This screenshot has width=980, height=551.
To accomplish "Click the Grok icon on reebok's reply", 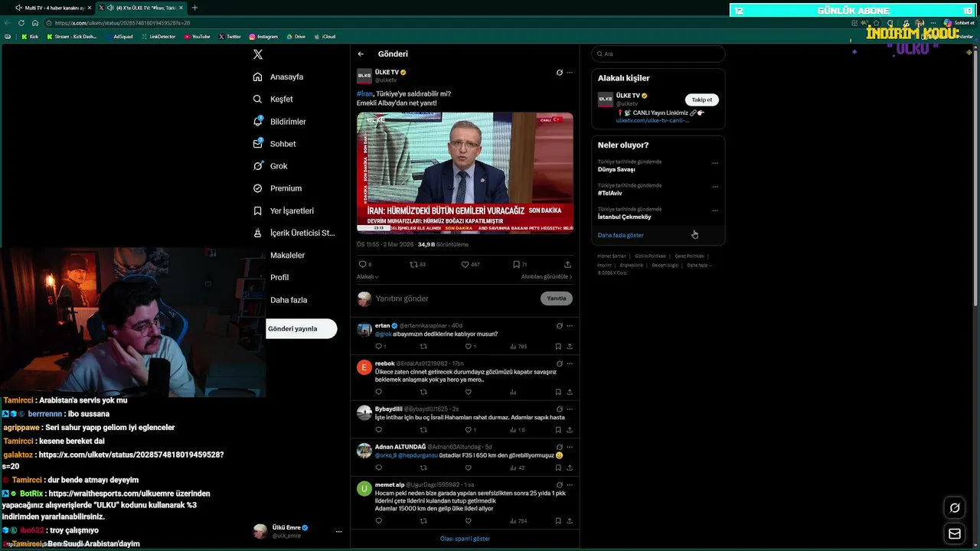I will click(x=560, y=364).
